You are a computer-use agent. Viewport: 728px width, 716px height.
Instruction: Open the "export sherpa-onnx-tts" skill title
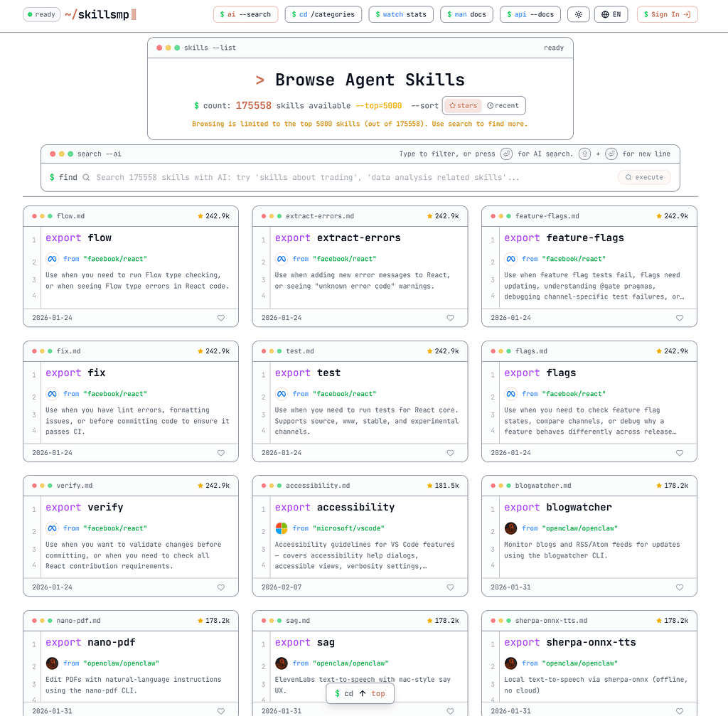click(570, 642)
